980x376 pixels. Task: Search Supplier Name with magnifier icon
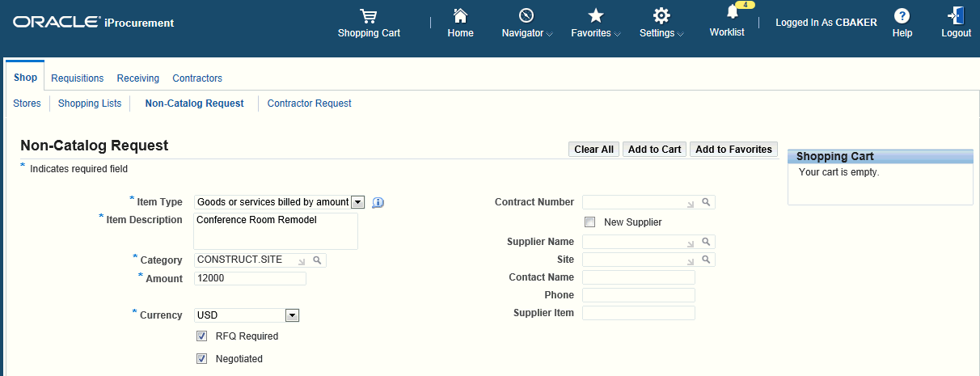[706, 242]
